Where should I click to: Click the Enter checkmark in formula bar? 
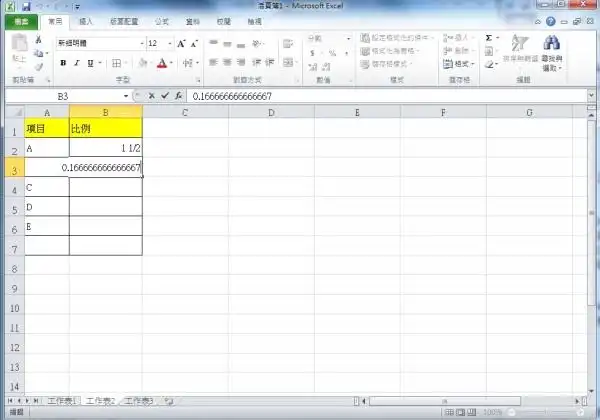click(x=164, y=96)
